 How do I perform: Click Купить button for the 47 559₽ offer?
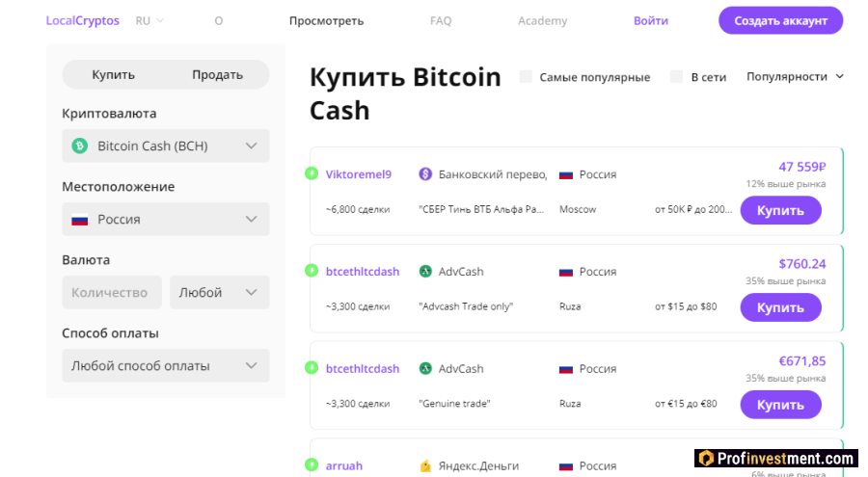(x=780, y=210)
